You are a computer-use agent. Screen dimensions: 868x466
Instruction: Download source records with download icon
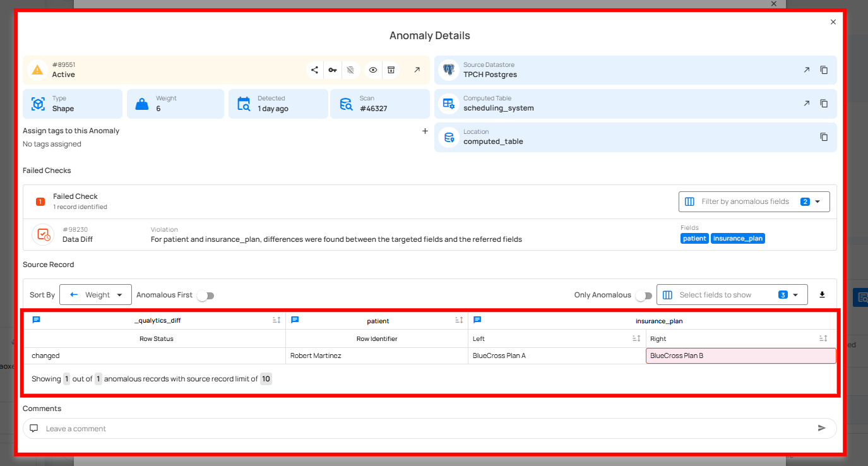pyautogui.click(x=822, y=295)
